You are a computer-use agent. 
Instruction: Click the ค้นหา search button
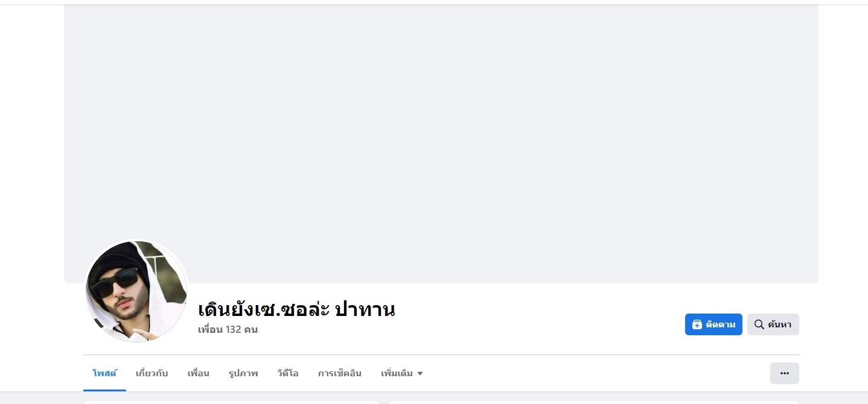pos(773,324)
